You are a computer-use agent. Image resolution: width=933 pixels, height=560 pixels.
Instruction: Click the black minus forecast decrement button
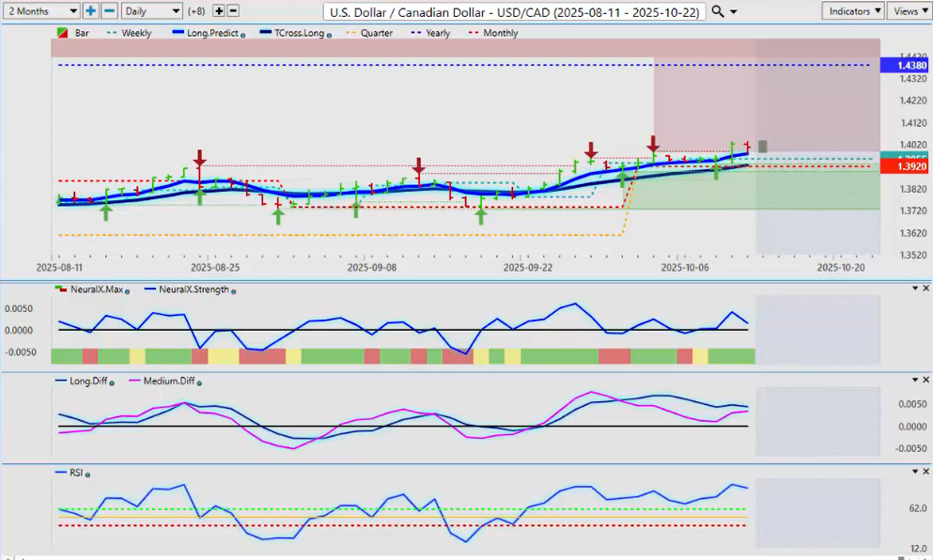coord(233,10)
